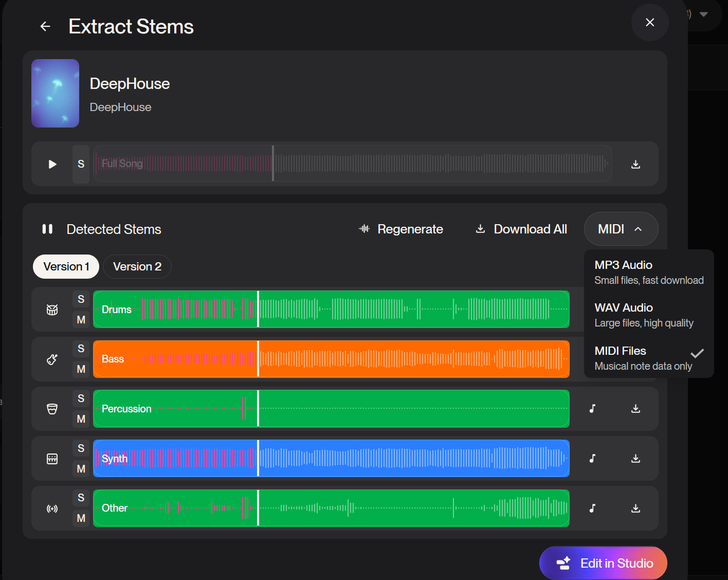Solo the Drums stem
This screenshot has height=580, width=728.
click(81, 299)
